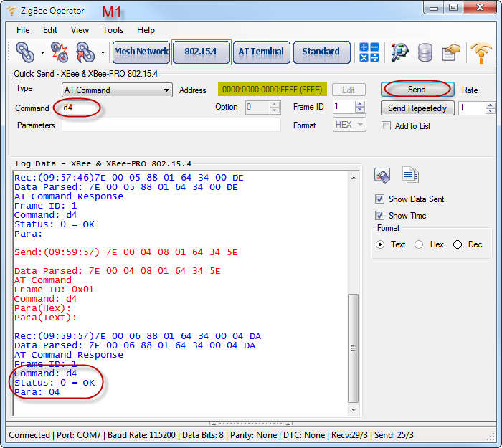502x448 pixels.
Task: Click the panel splitter collapse handle
Action: (x=251, y=424)
